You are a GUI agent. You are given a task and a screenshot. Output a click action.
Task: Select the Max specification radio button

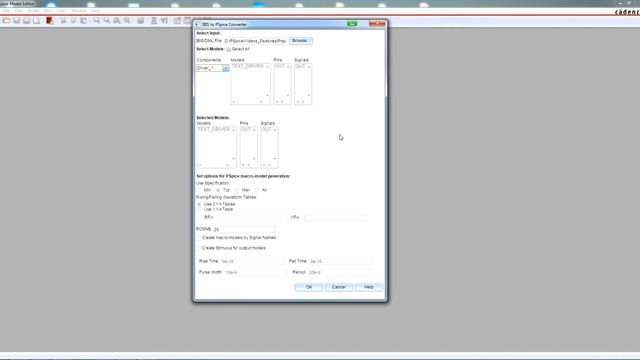238,190
